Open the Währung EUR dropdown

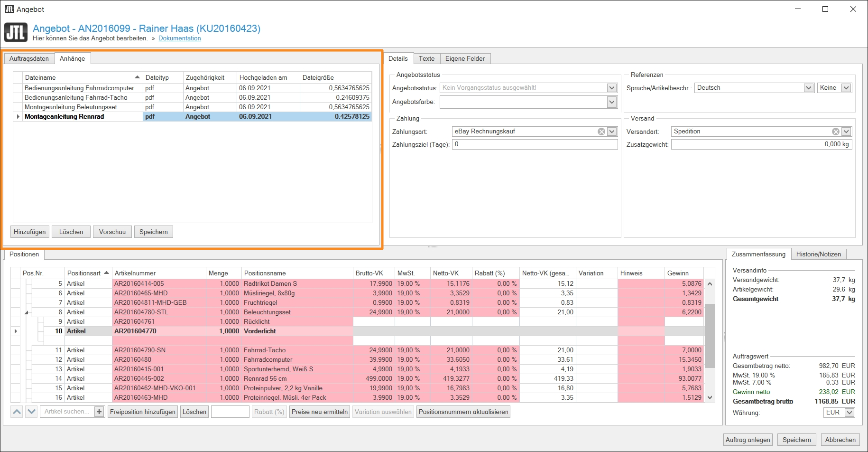(850, 413)
